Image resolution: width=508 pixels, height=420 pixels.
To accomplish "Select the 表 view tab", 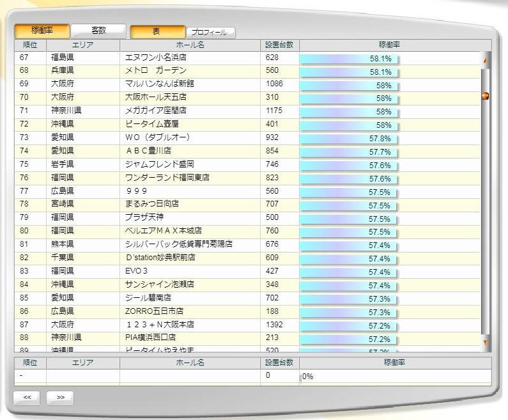I will pos(157,32).
